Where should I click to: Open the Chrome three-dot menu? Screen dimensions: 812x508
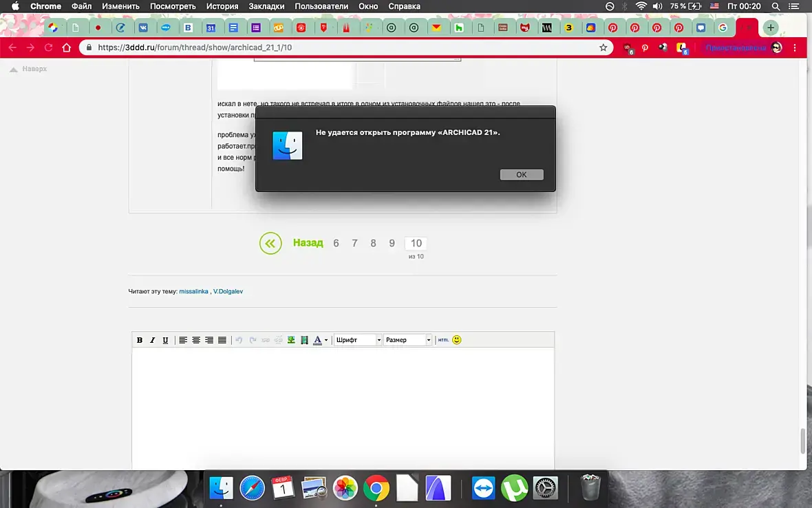(795, 47)
